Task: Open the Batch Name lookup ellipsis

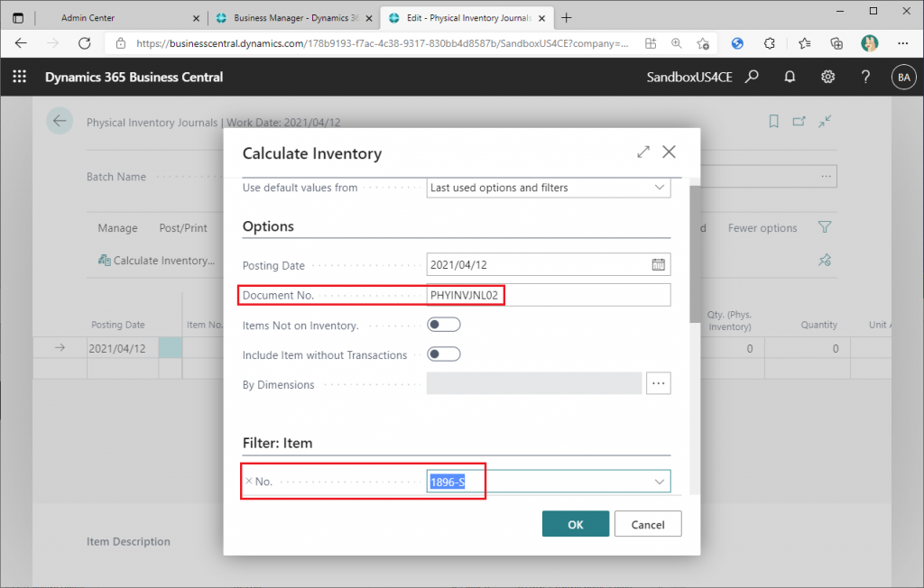Action: coord(827,176)
